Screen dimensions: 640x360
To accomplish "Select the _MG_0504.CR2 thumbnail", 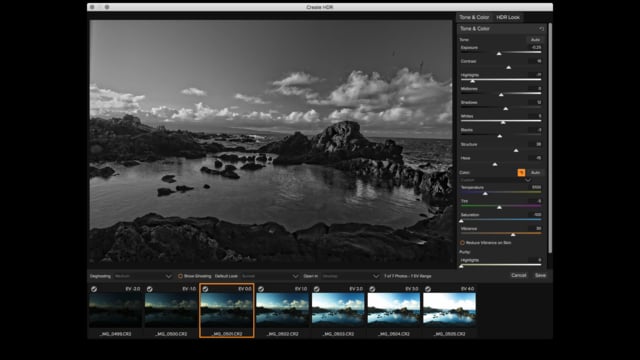I will (x=393, y=311).
